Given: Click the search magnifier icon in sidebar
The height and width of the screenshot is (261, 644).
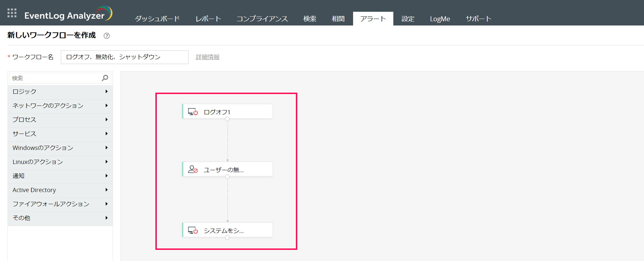Looking at the screenshot, I should [105, 78].
